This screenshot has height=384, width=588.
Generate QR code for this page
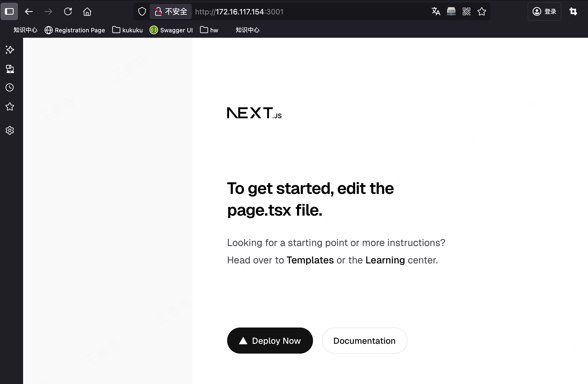click(467, 11)
